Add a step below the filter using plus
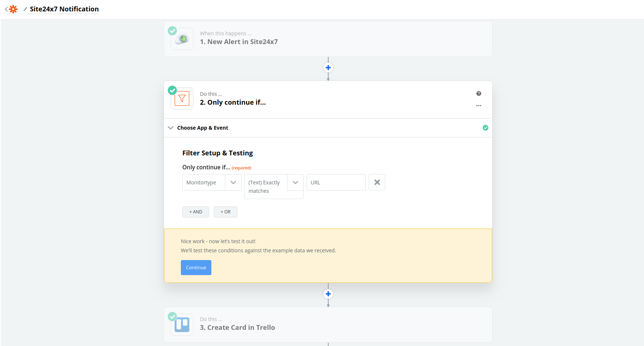Image resolution: width=644 pixels, height=346 pixels. 328,294
